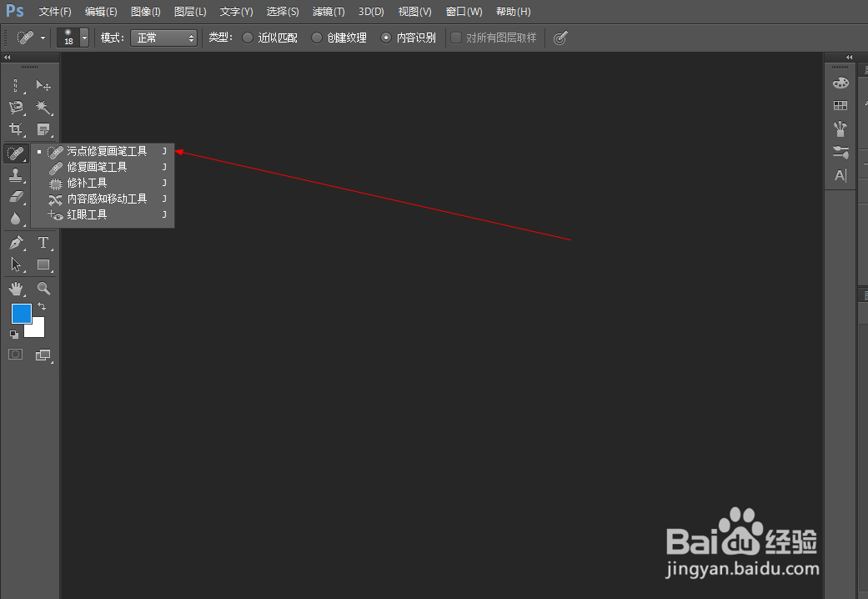Open the Character panel icon

click(840, 175)
